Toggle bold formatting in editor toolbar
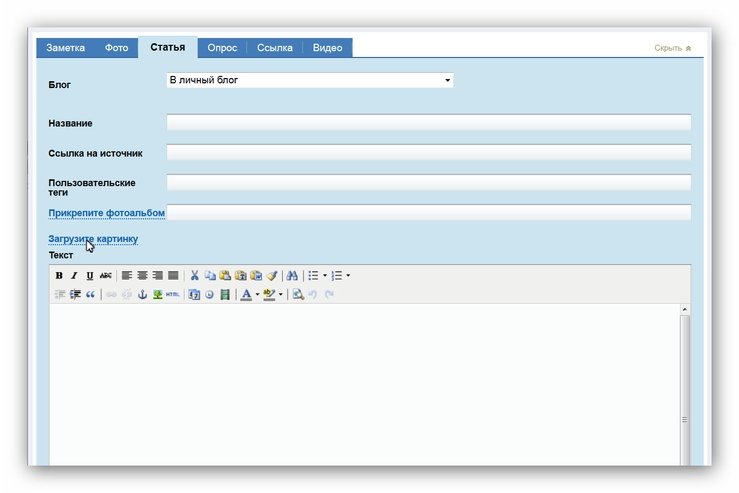 [x=59, y=276]
